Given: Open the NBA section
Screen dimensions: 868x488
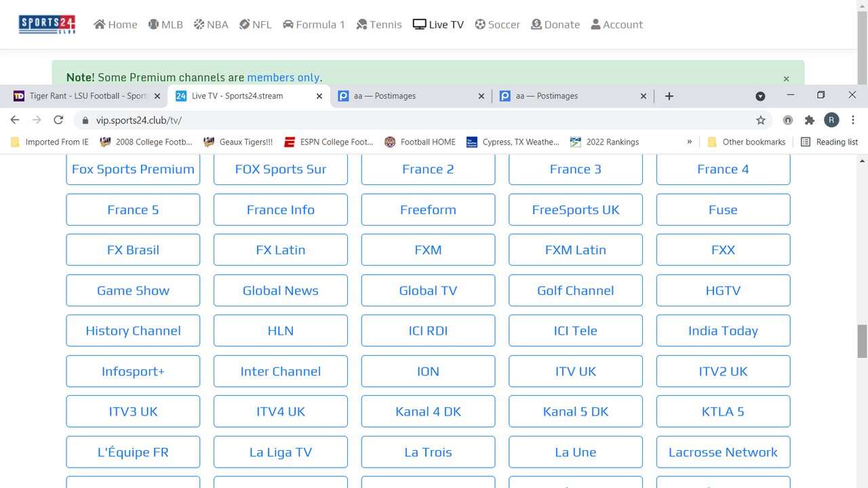Looking at the screenshot, I should 211,24.
